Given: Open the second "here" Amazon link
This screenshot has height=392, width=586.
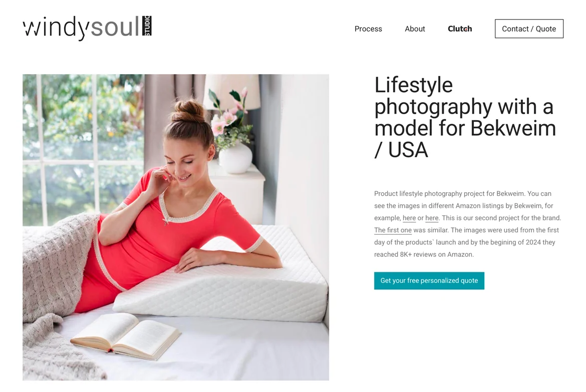Looking at the screenshot, I should pos(432,218).
